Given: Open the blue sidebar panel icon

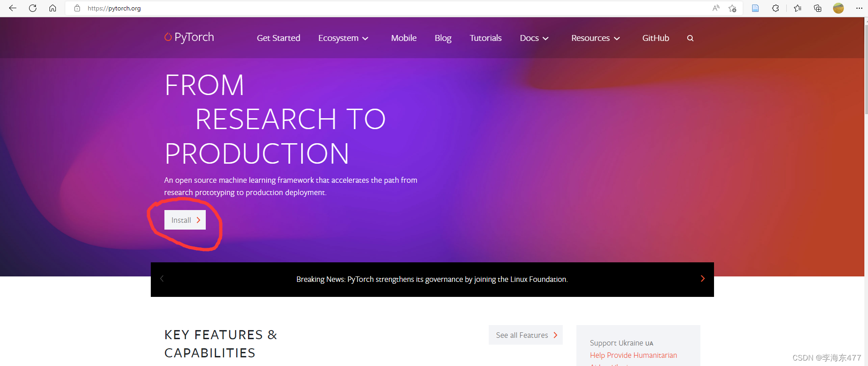Looking at the screenshot, I should [x=755, y=8].
